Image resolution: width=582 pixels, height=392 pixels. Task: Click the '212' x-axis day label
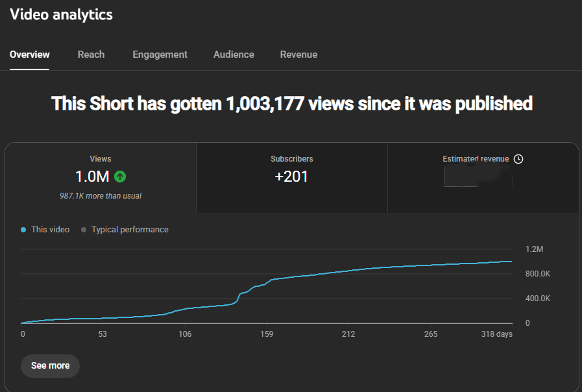(348, 334)
